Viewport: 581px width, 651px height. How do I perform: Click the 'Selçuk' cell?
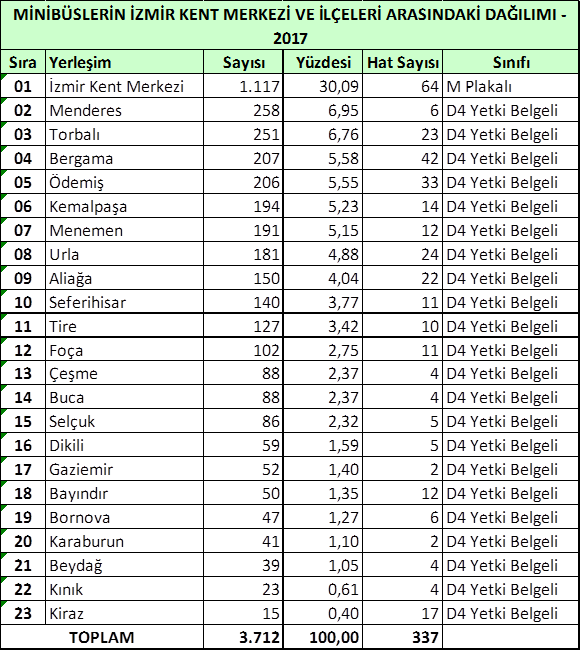click(x=124, y=421)
